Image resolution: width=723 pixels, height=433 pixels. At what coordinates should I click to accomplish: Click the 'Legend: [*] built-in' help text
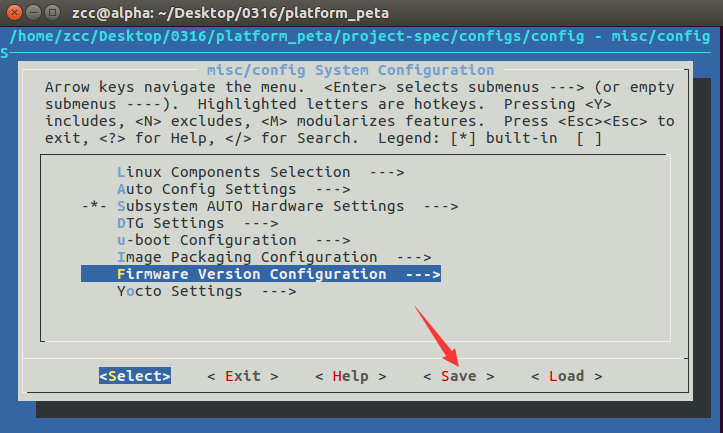pos(468,138)
